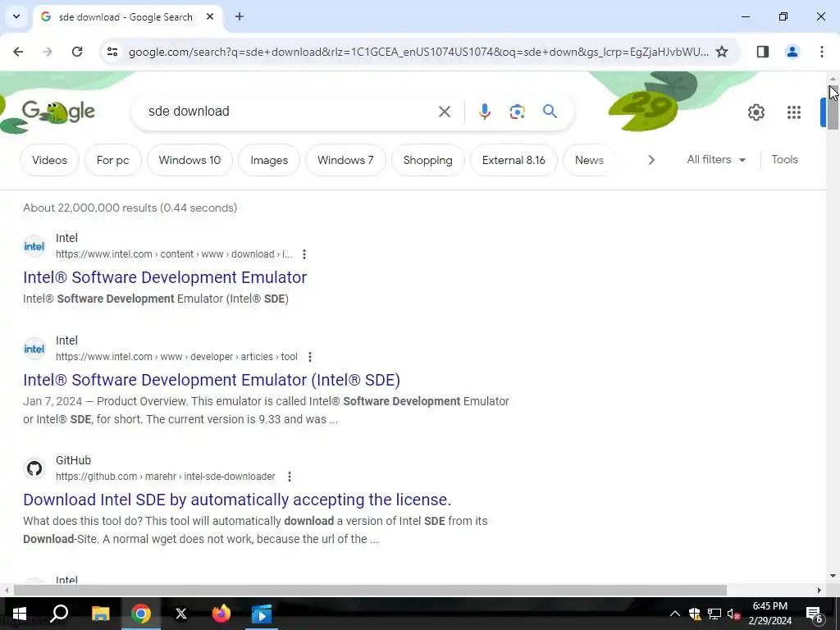Close the sde download tab
The image size is (840, 630).
click(210, 16)
